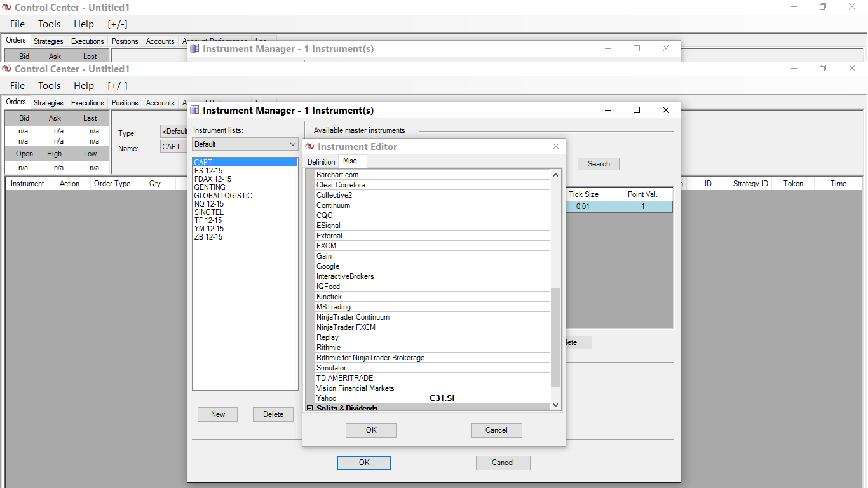
Task: Click the Point Val. column header
Action: click(642, 194)
